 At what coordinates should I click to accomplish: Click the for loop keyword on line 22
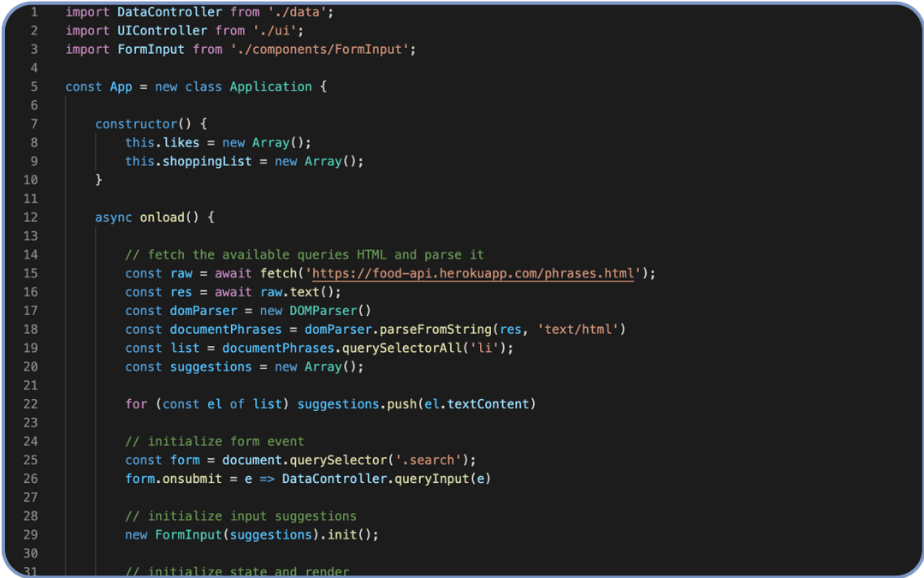pos(136,403)
